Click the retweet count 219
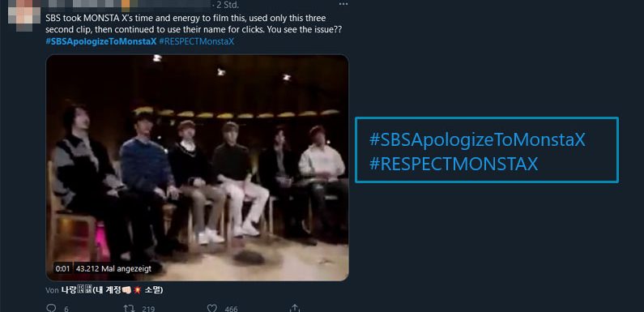This screenshot has height=312, width=644. [148, 309]
